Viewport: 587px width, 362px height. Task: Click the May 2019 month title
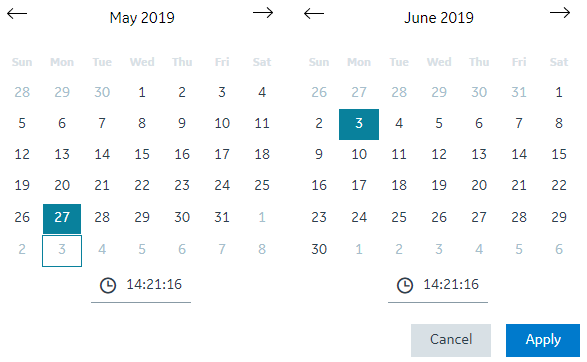[142, 18]
